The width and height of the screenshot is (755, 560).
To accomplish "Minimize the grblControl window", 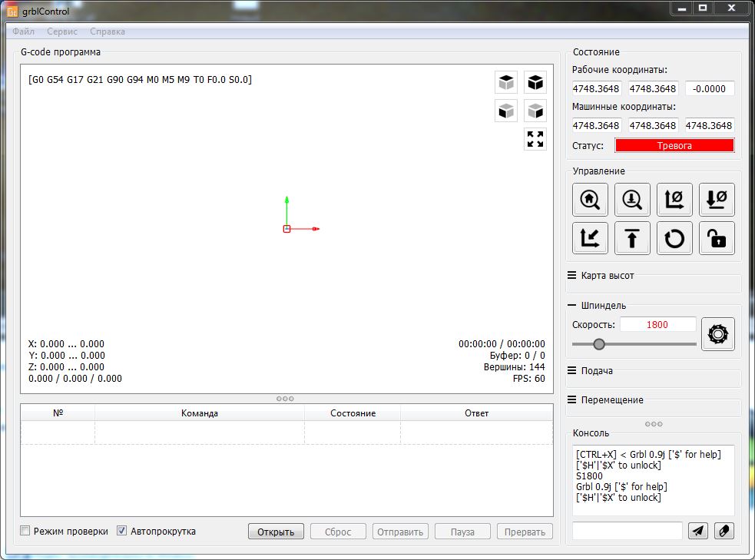I will tap(682, 8).
